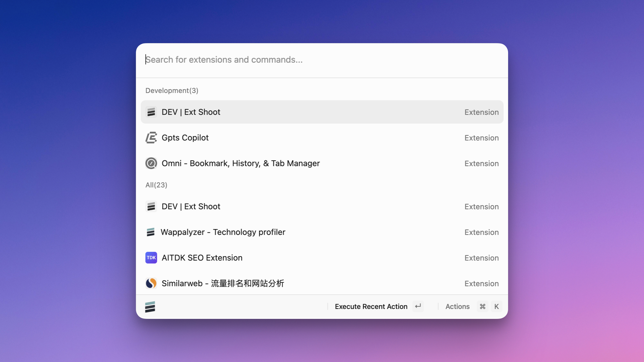The height and width of the screenshot is (362, 644).
Task: Click Extension label on AITDK row
Action: (482, 258)
